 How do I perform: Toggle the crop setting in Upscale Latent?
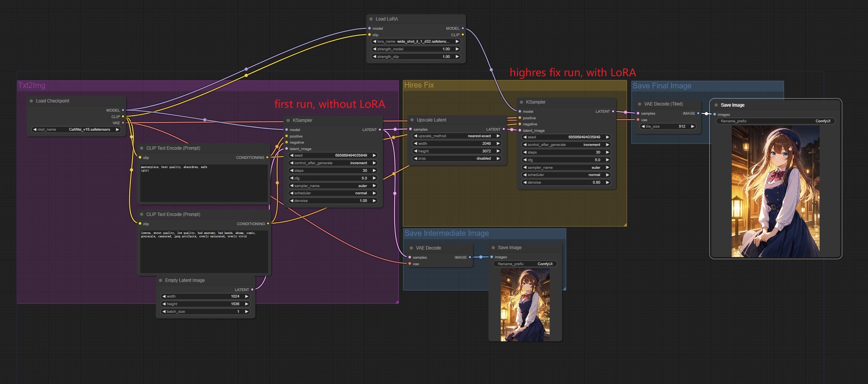click(x=457, y=158)
